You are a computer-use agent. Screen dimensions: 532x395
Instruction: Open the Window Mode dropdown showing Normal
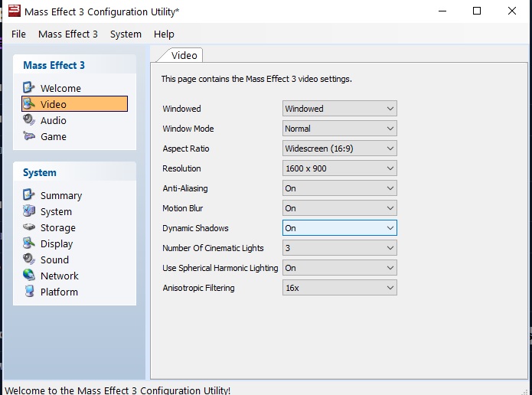pyautogui.click(x=340, y=129)
